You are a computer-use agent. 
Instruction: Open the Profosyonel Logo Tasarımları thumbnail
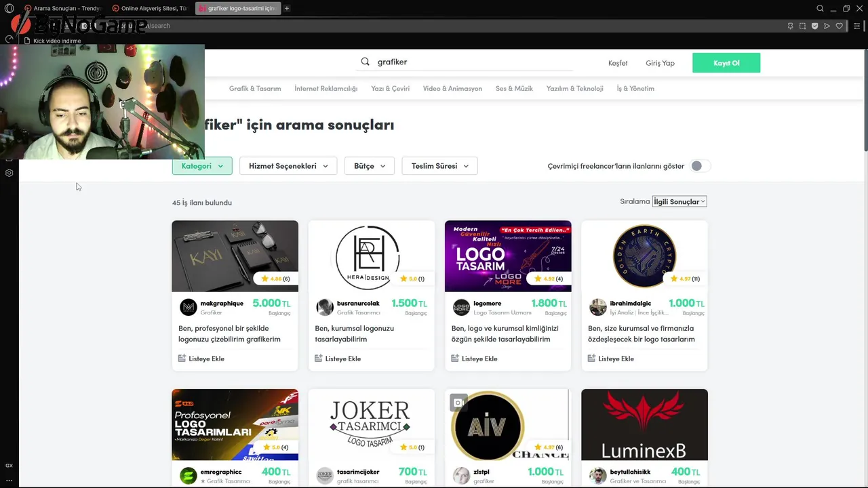(235, 425)
